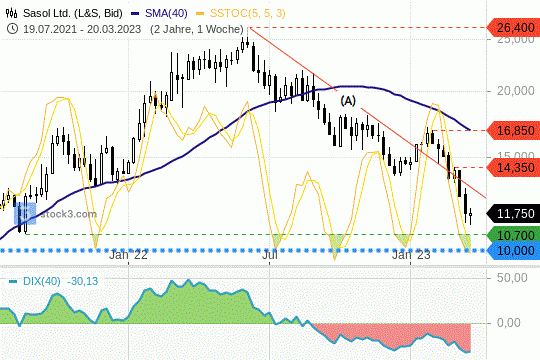Click the 26,400 red price marker

(x=513, y=28)
